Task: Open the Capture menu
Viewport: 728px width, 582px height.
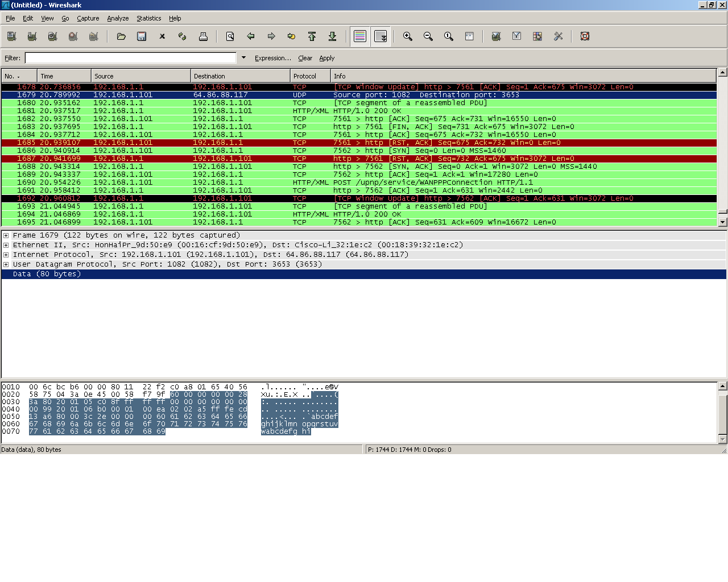Action: 88,18
